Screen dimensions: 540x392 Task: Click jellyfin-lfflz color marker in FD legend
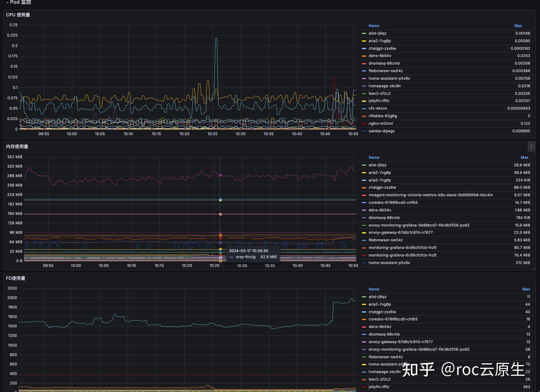pyautogui.click(x=364, y=387)
